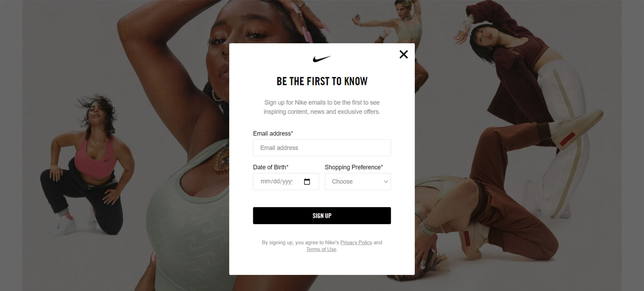Close the Nike signup popup
The height and width of the screenshot is (291, 644).
(x=404, y=54)
